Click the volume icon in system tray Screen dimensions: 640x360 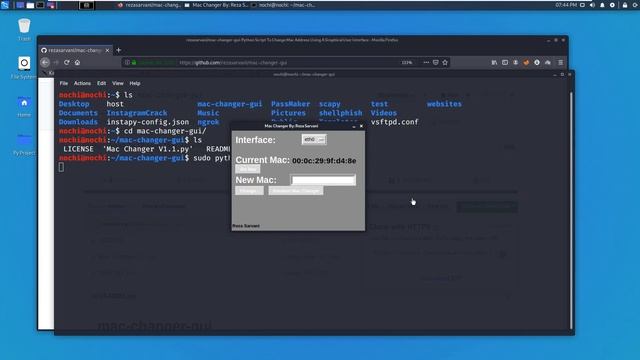592,5
